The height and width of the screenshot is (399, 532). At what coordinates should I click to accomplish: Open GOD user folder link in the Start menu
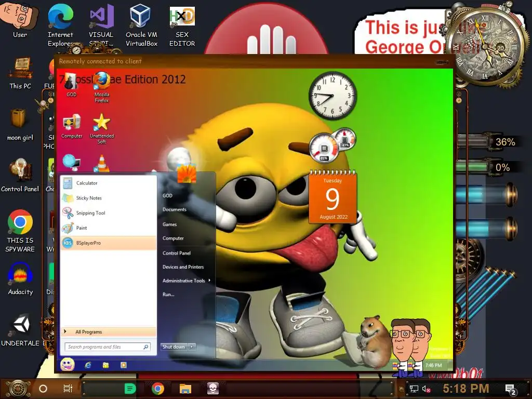(x=167, y=195)
